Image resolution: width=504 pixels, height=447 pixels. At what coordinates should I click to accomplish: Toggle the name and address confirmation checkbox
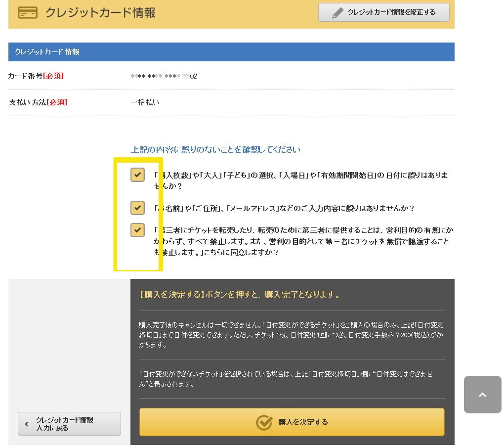pyautogui.click(x=137, y=208)
